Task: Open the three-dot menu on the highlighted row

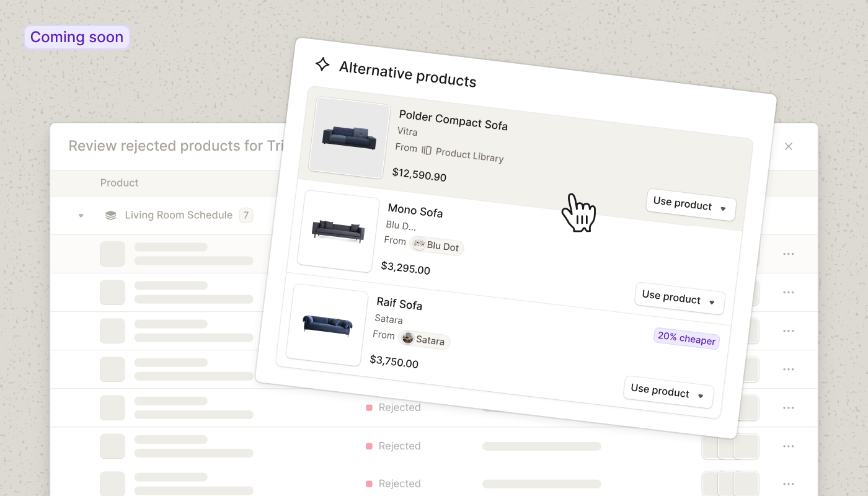Action: point(789,254)
